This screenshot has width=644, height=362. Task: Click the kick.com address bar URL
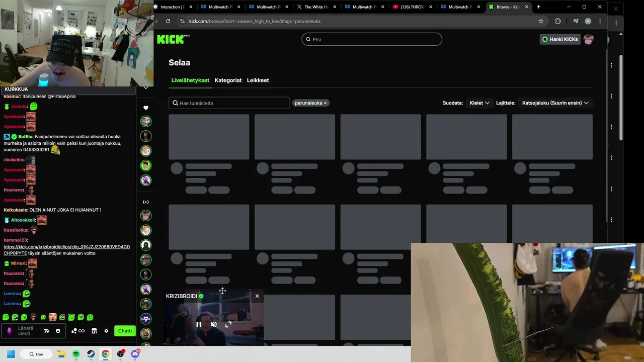[x=255, y=21]
